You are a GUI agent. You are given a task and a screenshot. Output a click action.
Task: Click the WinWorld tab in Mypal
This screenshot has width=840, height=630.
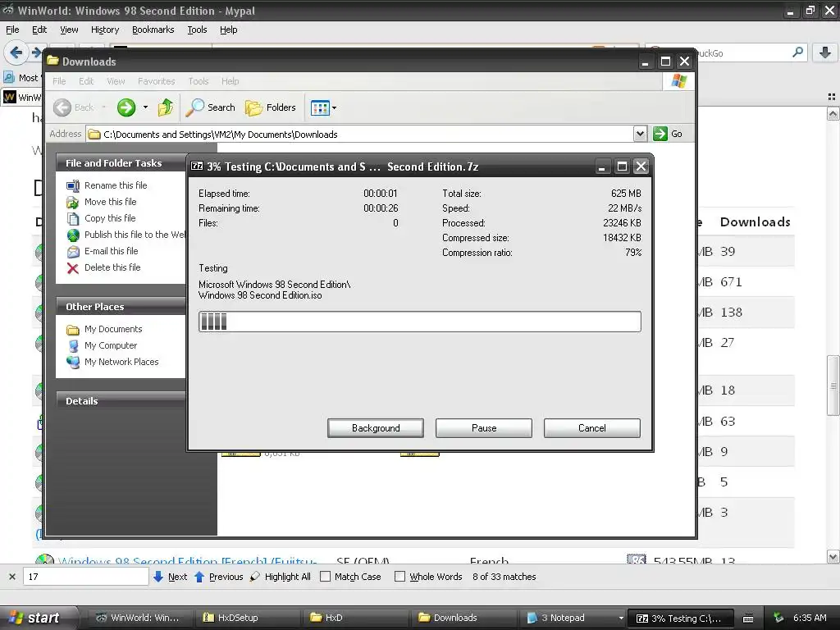pos(21,97)
